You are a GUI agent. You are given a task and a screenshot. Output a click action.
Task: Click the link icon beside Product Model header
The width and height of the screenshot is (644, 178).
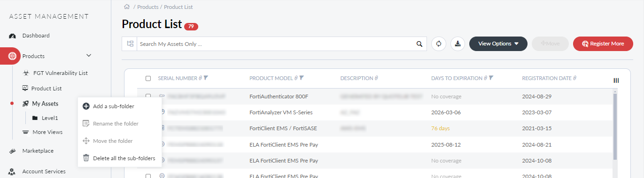pos(296,78)
